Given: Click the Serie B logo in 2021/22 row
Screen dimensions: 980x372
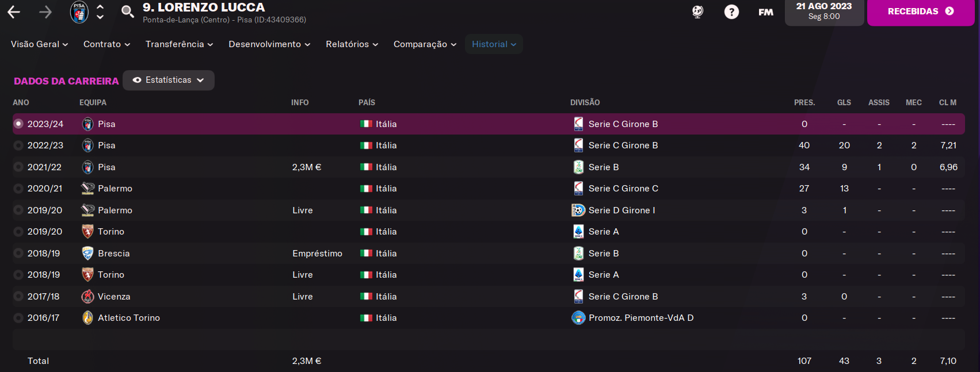Looking at the screenshot, I should [x=578, y=167].
